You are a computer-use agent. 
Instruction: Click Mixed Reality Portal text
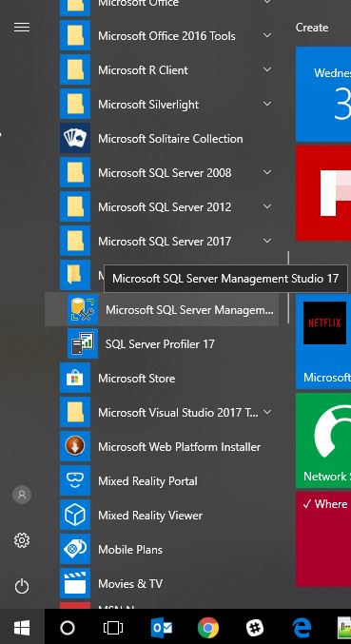point(147,481)
